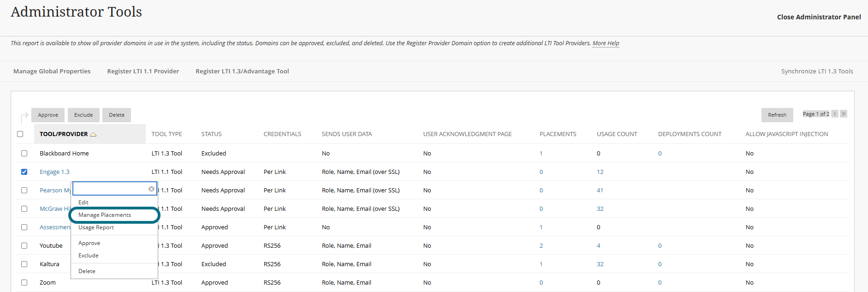Screen dimensions: 868x292
Task: Open the Engage 1.3 provider link
Action: pyautogui.click(x=54, y=172)
